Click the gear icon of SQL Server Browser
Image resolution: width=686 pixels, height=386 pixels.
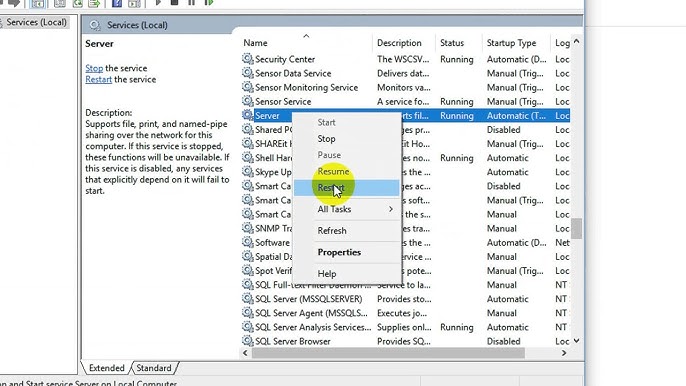[248, 341]
